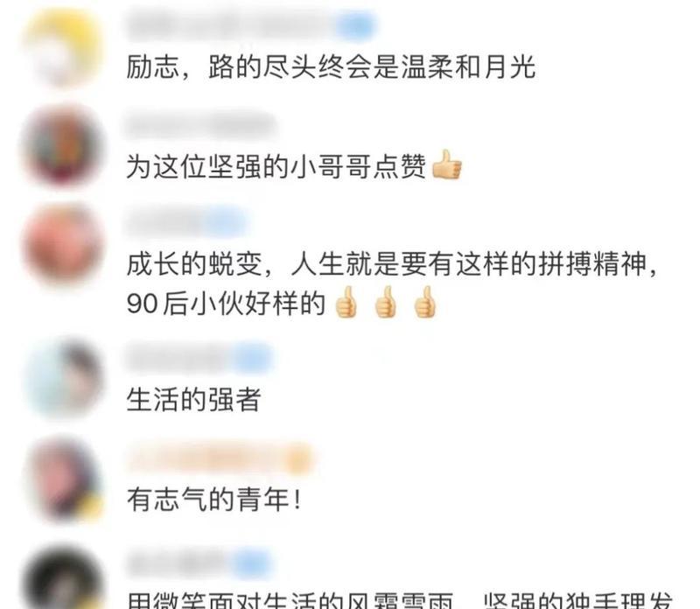Click the blue badge beside first username
The image size is (700, 609).
click(355, 25)
